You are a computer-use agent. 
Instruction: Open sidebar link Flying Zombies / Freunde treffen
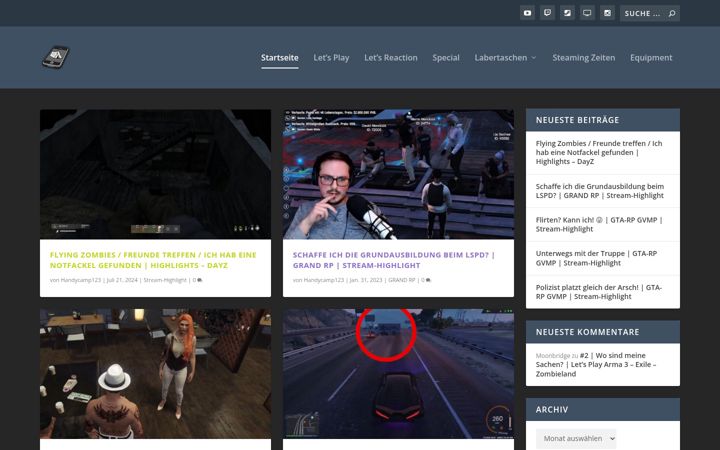[599, 152]
